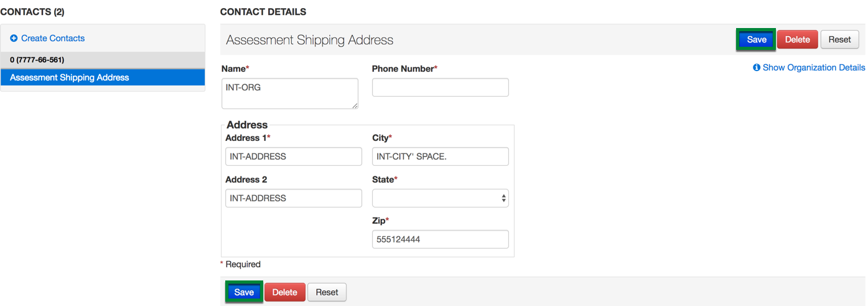Screen dimensions: 868x306
Task: Focus the City input field
Action: (x=440, y=156)
